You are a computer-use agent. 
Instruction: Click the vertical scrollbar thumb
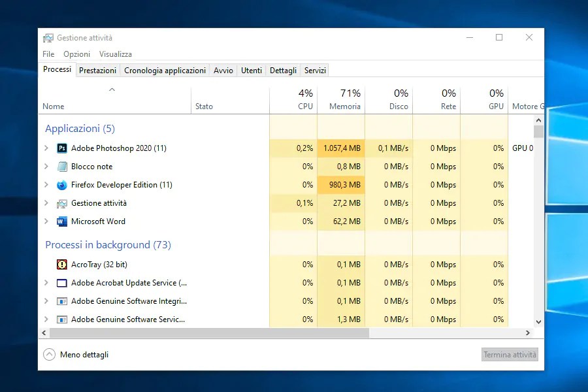[538, 132]
